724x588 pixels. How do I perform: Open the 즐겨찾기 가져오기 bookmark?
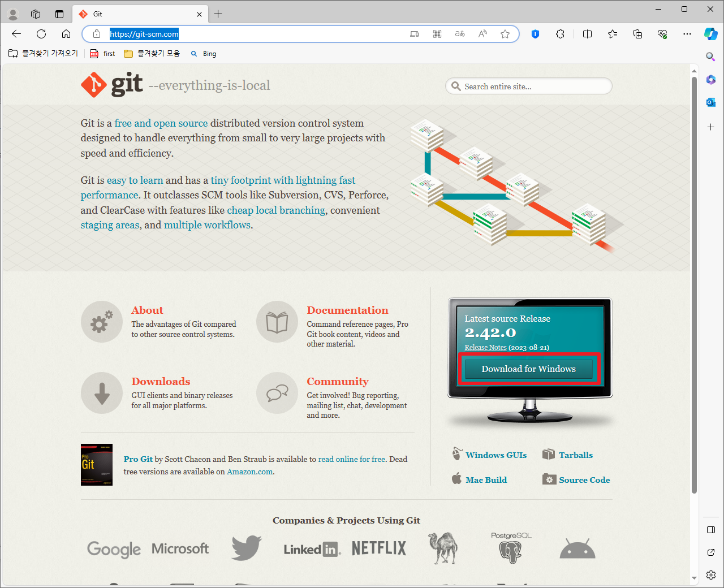43,54
